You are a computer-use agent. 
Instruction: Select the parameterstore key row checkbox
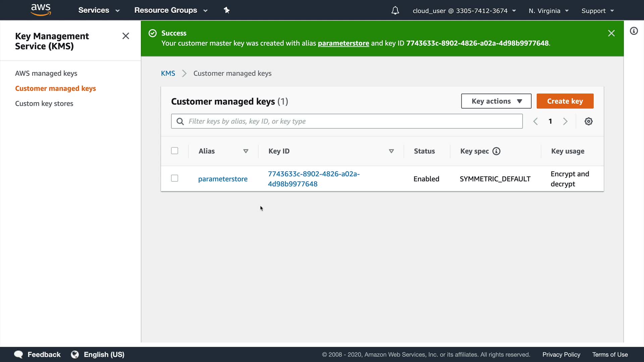click(174, 178)
